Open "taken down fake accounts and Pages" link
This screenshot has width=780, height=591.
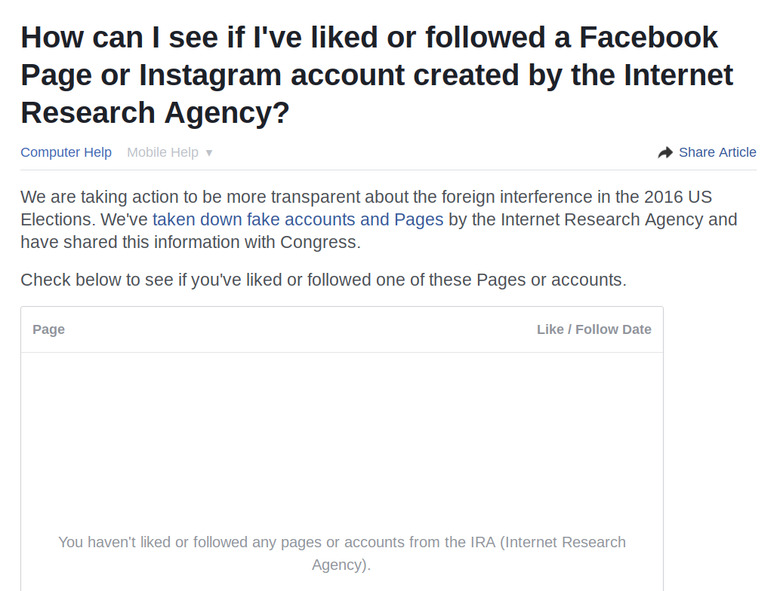[x=298, y=219]
